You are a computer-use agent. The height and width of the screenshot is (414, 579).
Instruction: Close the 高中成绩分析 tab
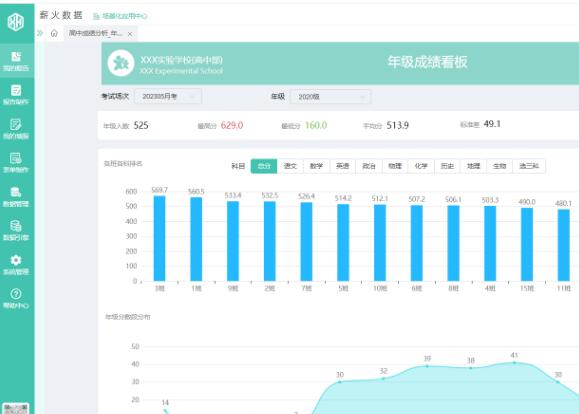tap(130, 34)
